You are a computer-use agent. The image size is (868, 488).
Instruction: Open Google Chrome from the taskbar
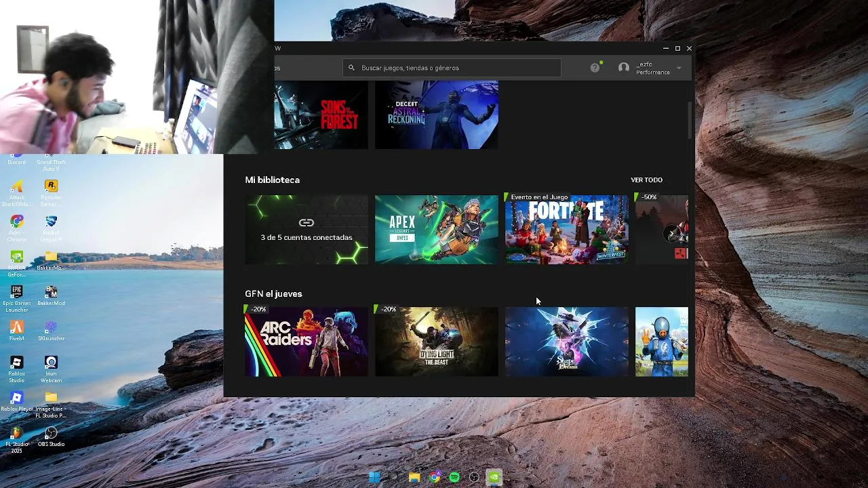pyautogui.click(x=435, y=477)
